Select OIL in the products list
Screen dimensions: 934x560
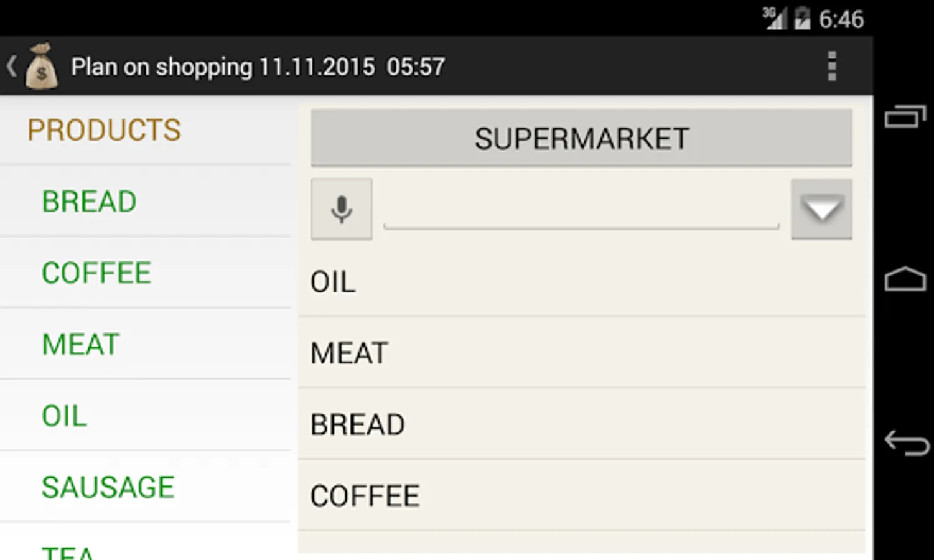coord(64,416)
